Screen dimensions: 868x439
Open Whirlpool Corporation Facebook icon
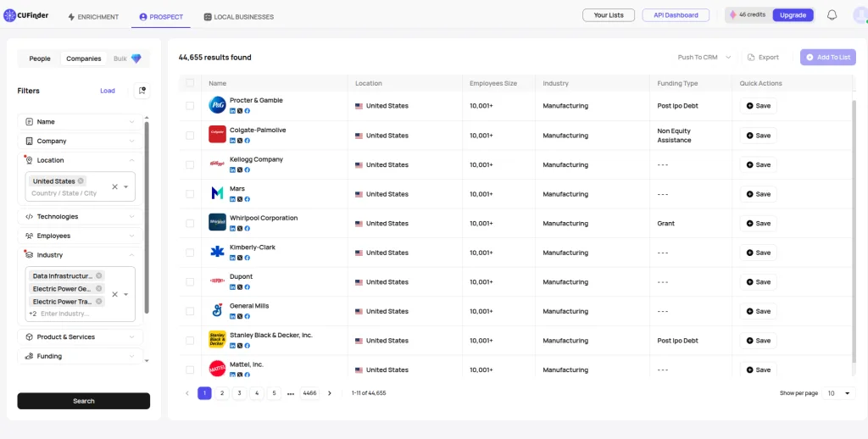click(x=247, y=229)
